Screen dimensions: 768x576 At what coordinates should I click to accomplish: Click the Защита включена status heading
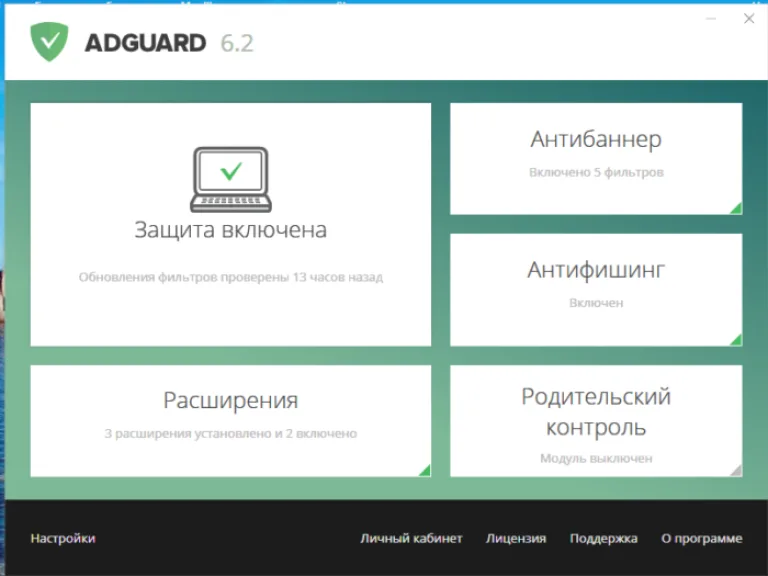pos(231,230)
